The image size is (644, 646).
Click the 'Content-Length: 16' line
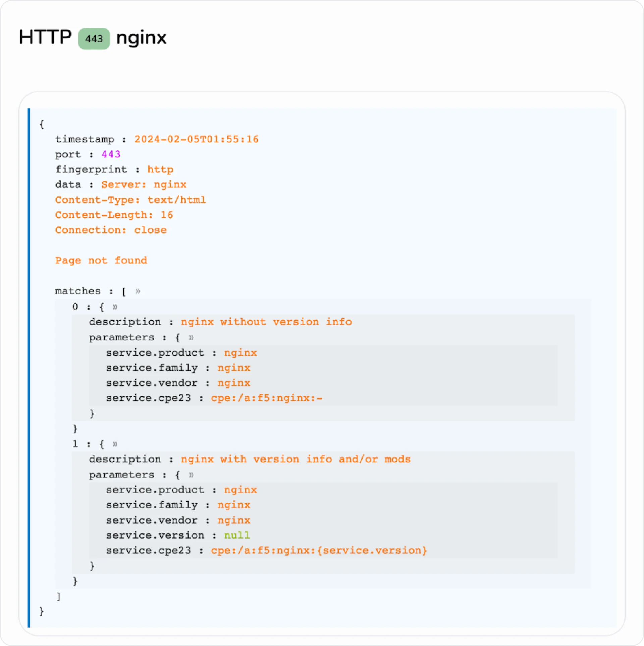point(114,215)
